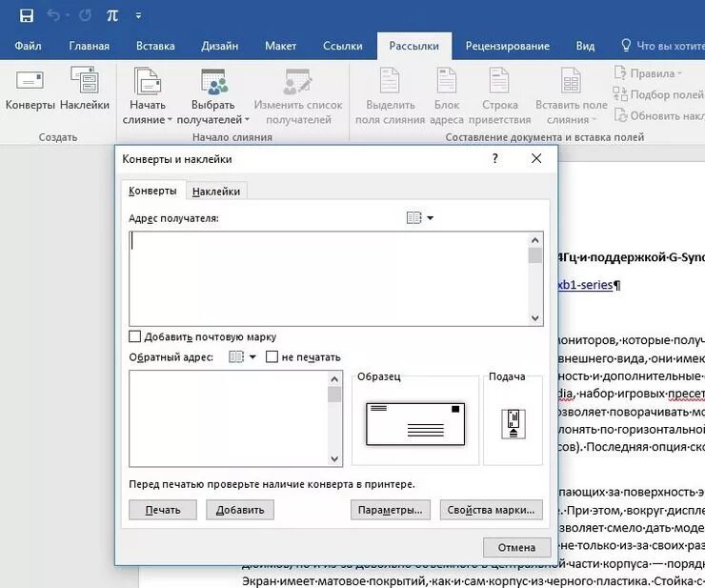Click the Подача feed method preview
This screenshot has height=588, width=705.
pos(514,424)
